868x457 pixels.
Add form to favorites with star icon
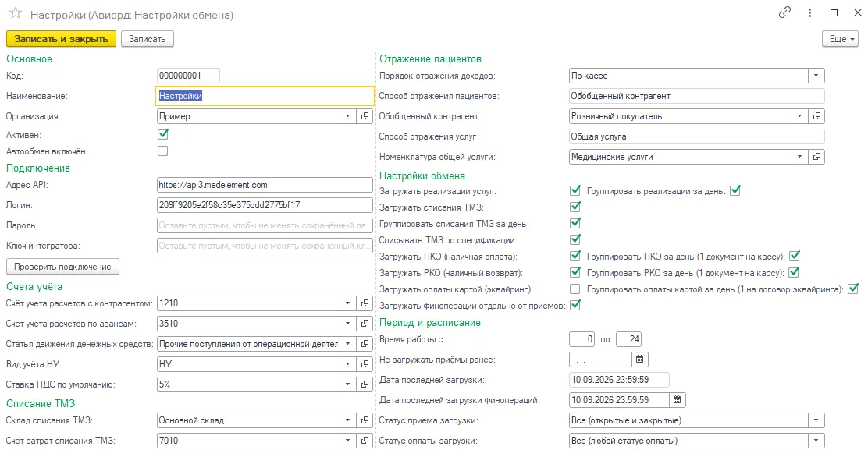point(16,13)
